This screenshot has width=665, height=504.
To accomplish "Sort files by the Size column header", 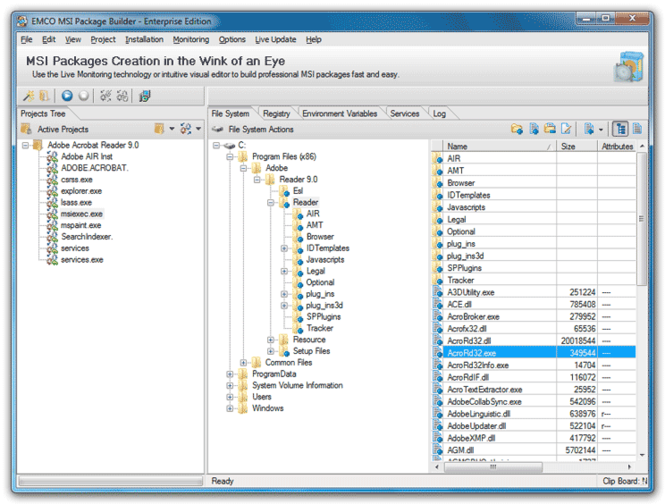I will [577, 146].
